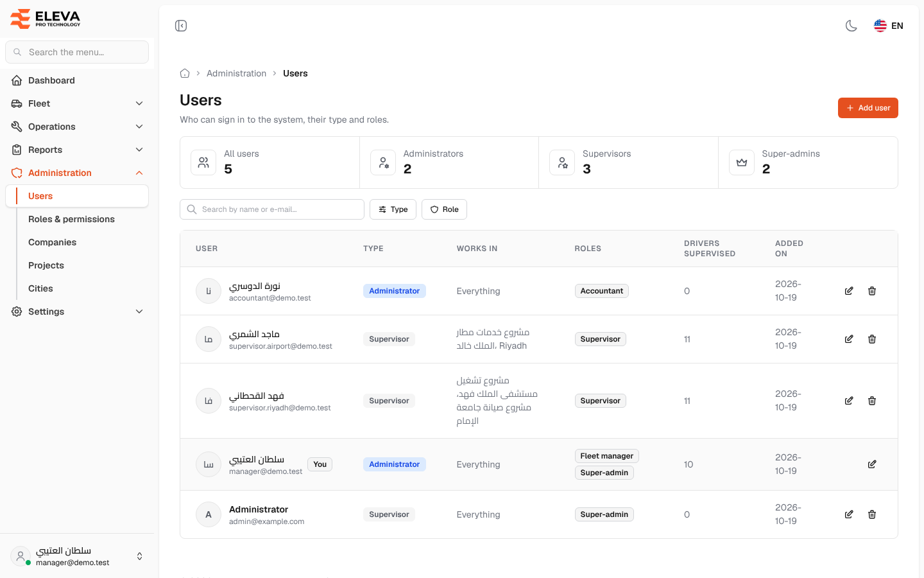This screenshot has width=924, height=578.
Task: Open the user account switcher at sidebar bottom
Action: click(77, 556)
